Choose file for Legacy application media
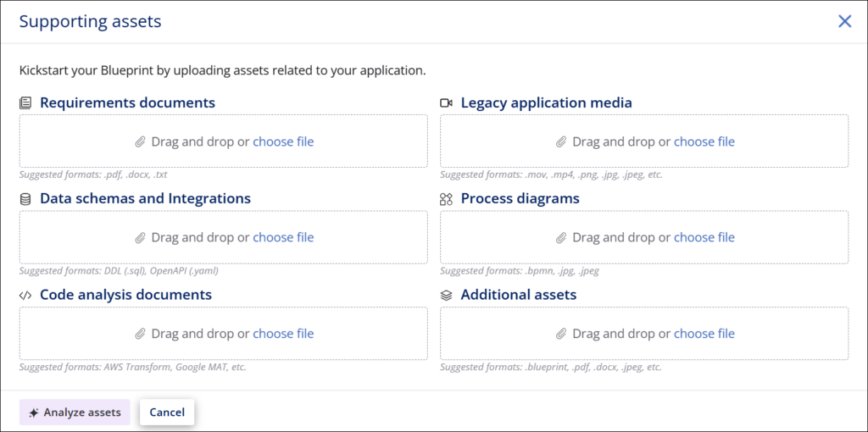Screen dimensions: 868x432 [x=704, y=141]
